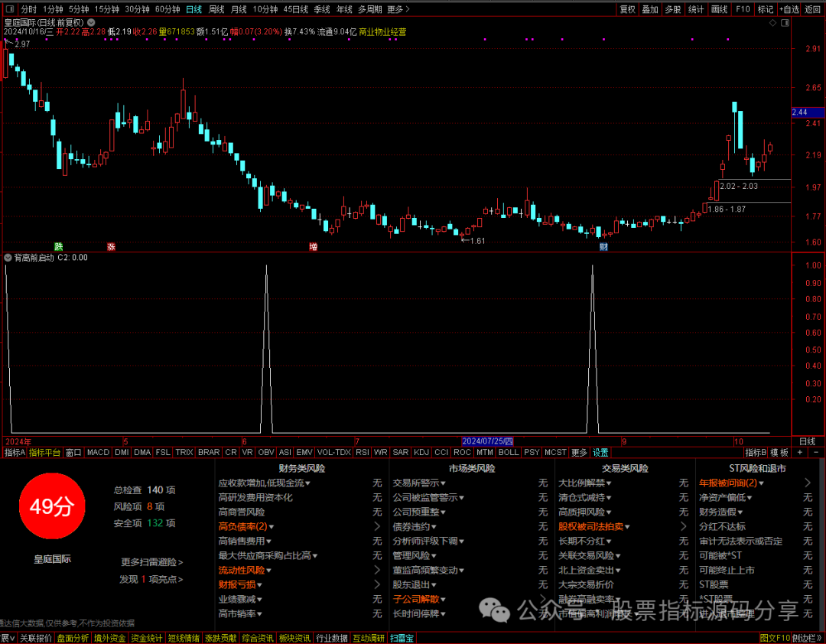Click the green 跌 marker on chart

point(58,246)
